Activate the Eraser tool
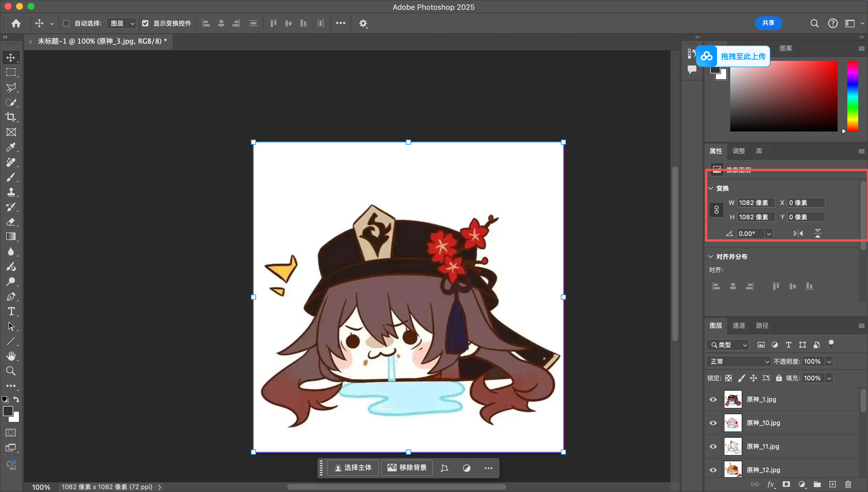The width and height of the screenshot is (868, 492). (x=11, y=222)
